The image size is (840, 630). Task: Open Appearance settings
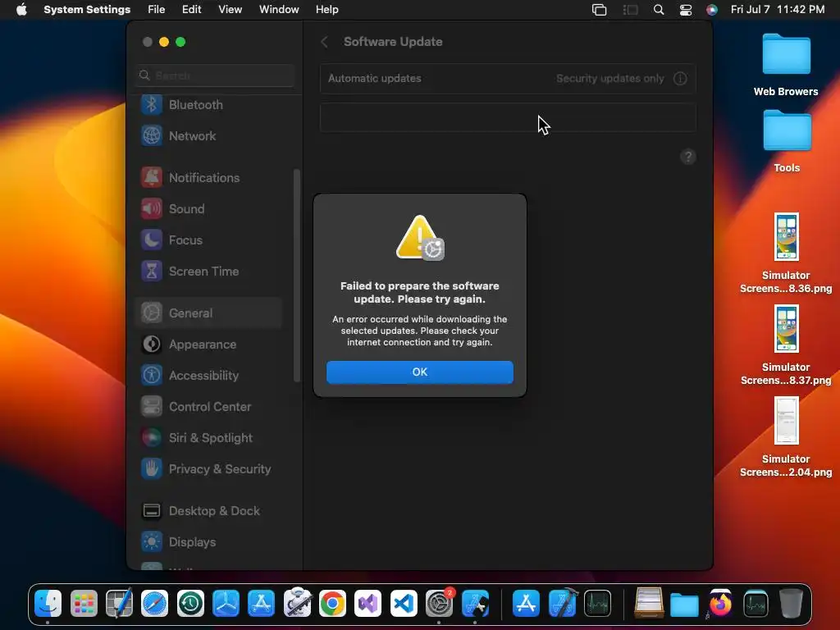tap(209, 344)
